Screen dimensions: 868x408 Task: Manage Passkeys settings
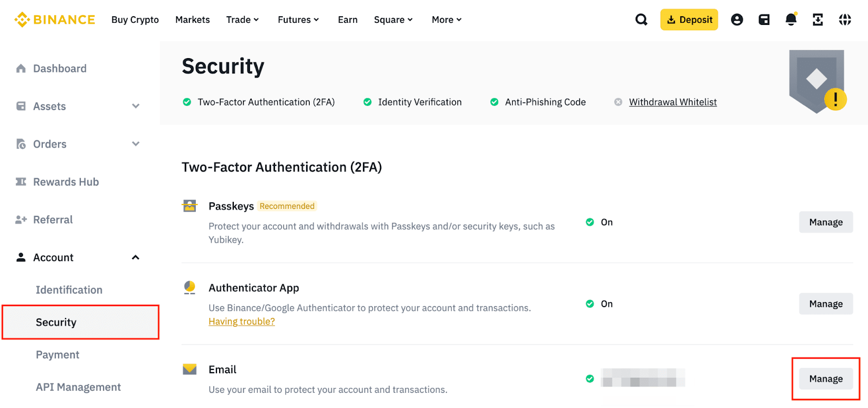point(826,222)
